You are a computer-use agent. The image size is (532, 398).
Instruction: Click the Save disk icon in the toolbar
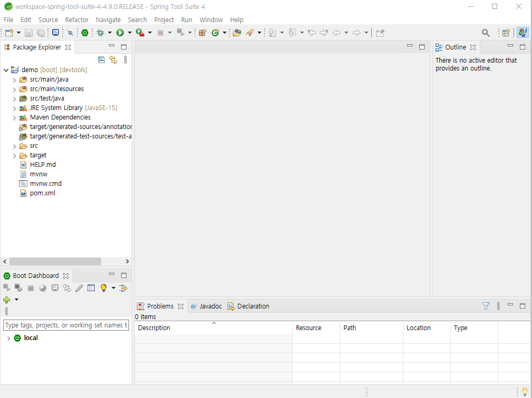(x=29, y=33)
